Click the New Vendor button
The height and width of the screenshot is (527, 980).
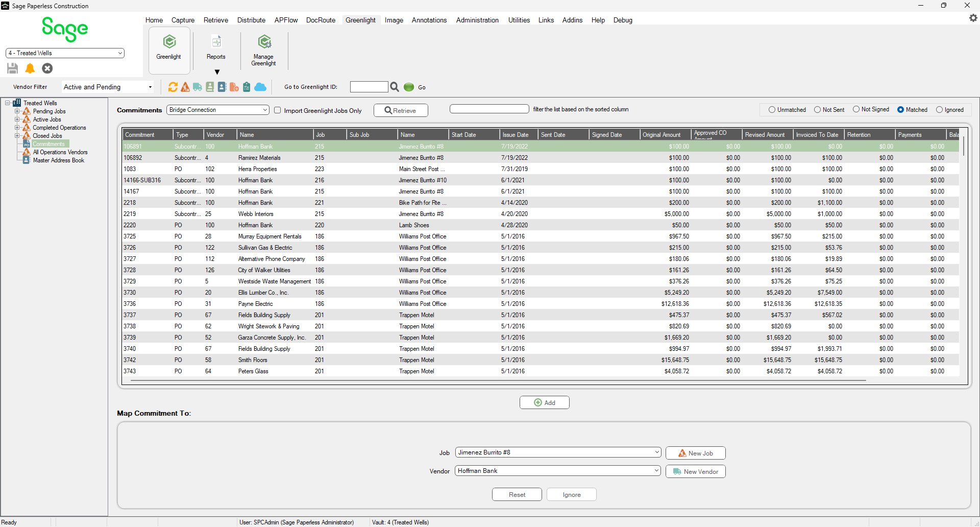[x=695, y=471]
